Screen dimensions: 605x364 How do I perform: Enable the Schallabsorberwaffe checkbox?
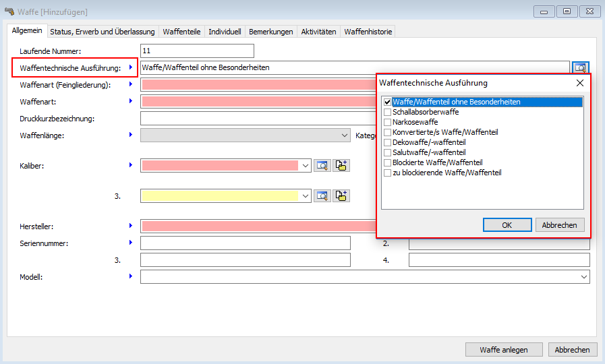pyautogui.click(x=387, y=113)
